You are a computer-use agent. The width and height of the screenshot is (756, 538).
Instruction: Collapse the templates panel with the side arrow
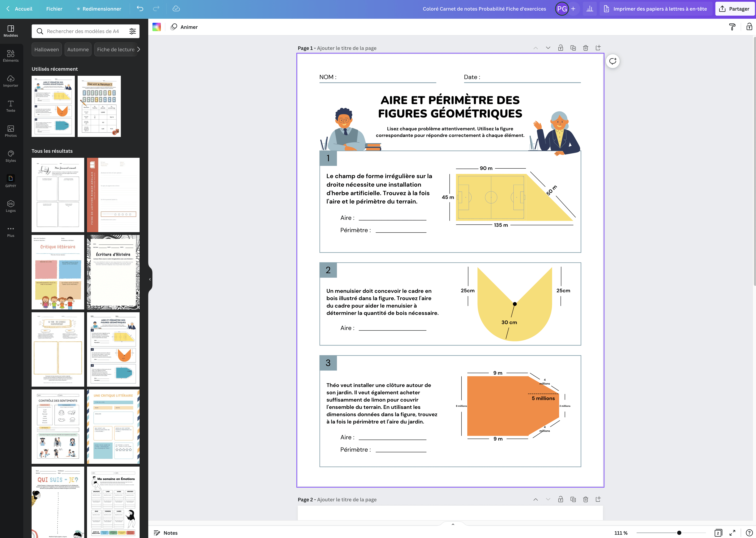pyautogui.click(x=150, y=279)
